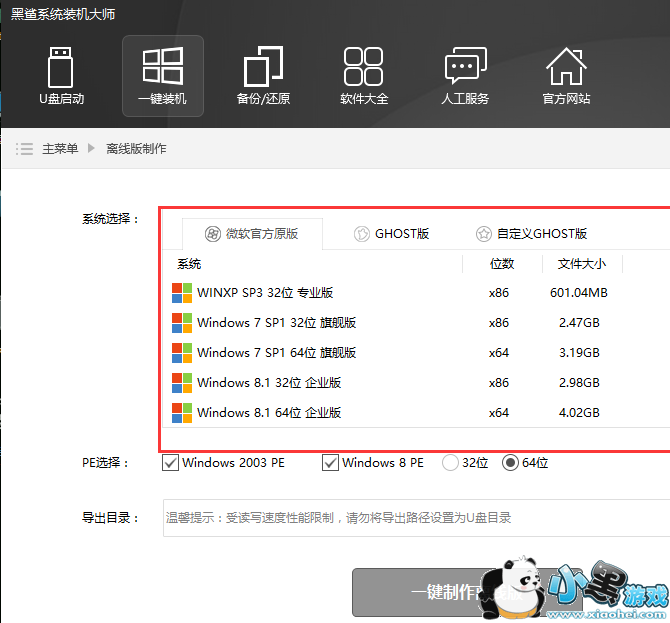
Task: Open the 备份/还原 tool
Action: [x=263, y=76]
